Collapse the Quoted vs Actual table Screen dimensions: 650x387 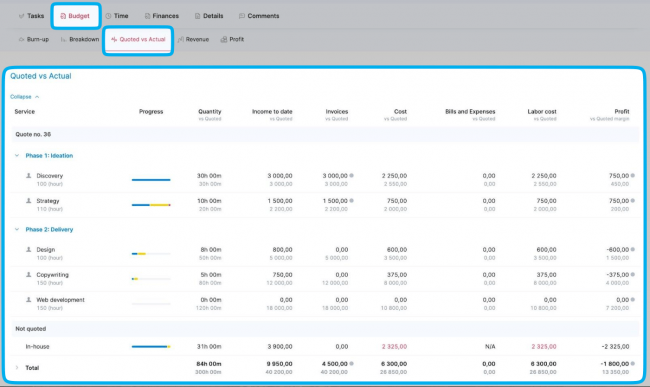(x=24, y=97)
